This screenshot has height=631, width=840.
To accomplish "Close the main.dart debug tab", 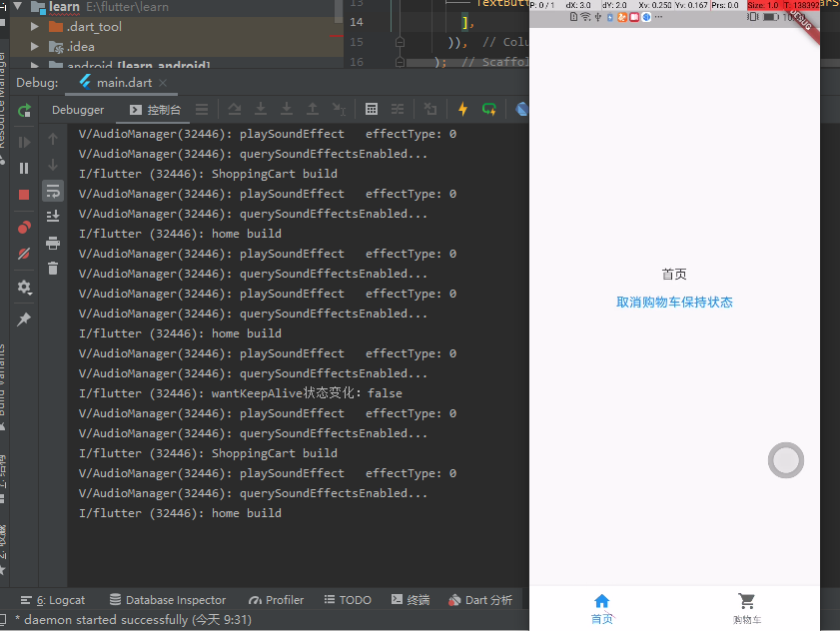I will (x=163, y=83).
